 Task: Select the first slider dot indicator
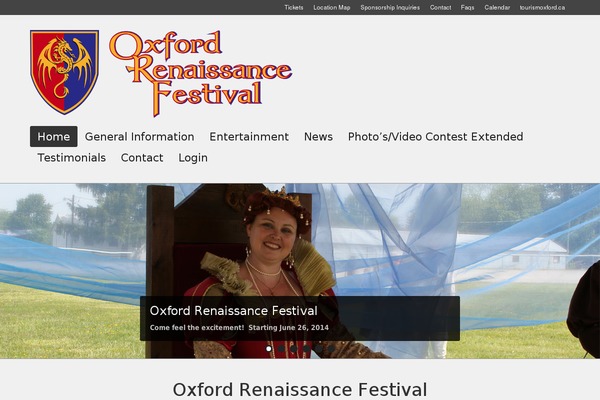tap(269, 349)
